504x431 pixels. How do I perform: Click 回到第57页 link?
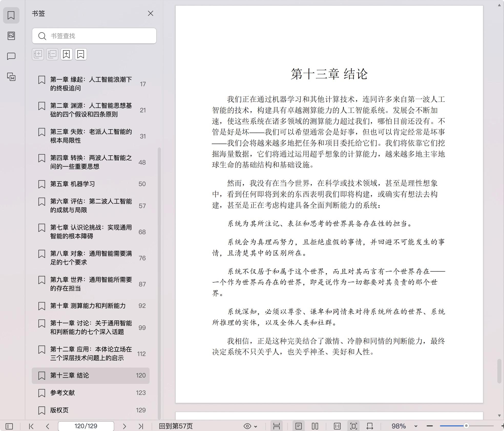(x=176, y=426)
